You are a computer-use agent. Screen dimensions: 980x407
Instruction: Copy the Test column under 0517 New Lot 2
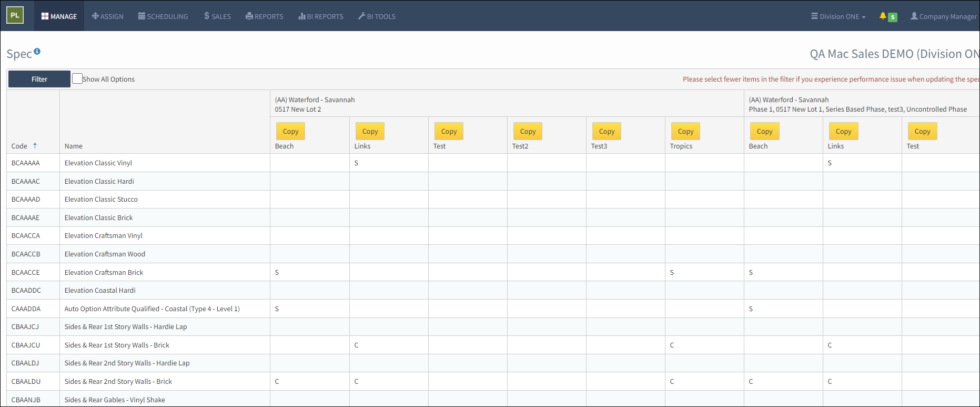[x=449, y=131]
